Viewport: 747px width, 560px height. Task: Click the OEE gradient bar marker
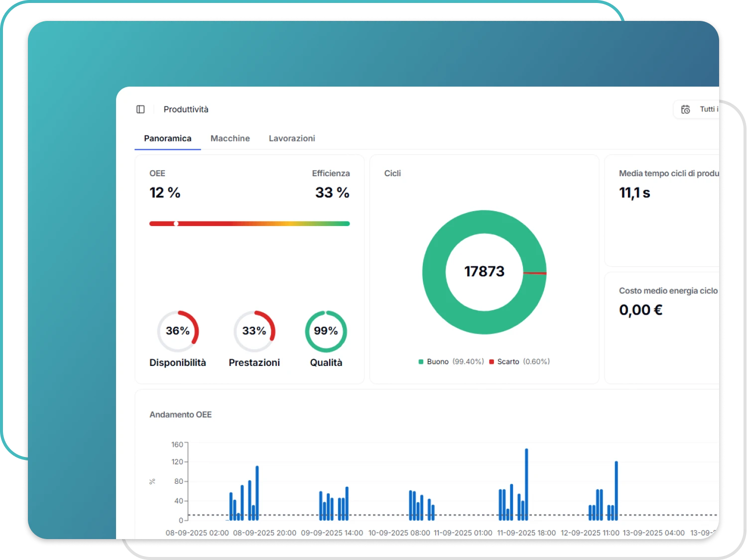click(176, 224)
